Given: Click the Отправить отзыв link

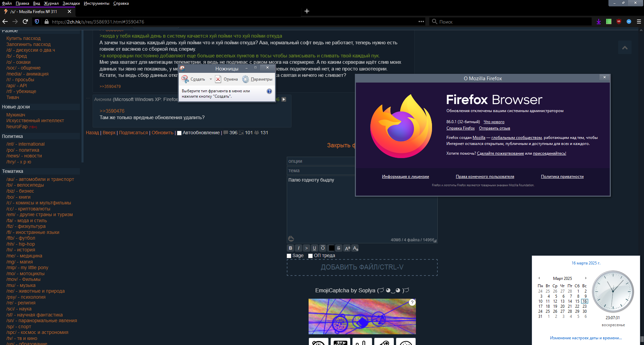Looking at the screenshot, I should tap(494, 128).
